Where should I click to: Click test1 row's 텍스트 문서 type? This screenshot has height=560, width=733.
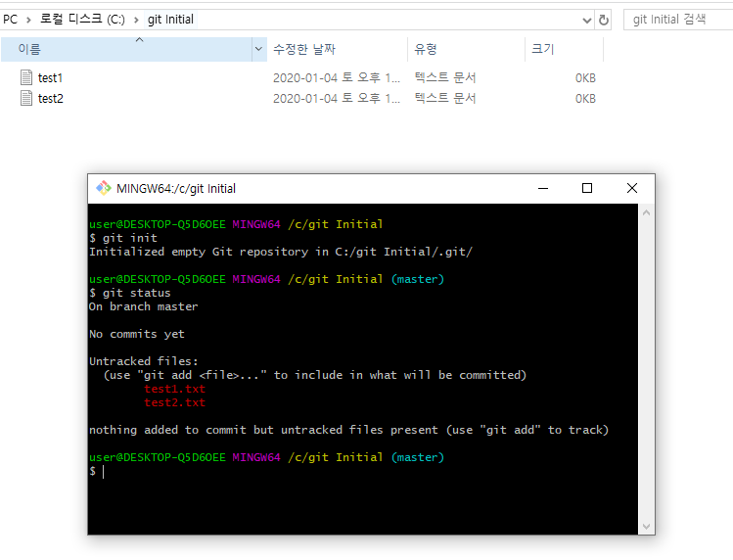445,77
